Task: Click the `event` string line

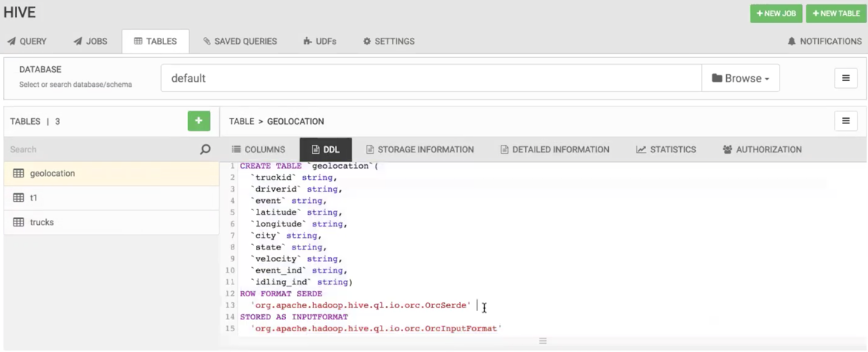Action: click(288, 201)
